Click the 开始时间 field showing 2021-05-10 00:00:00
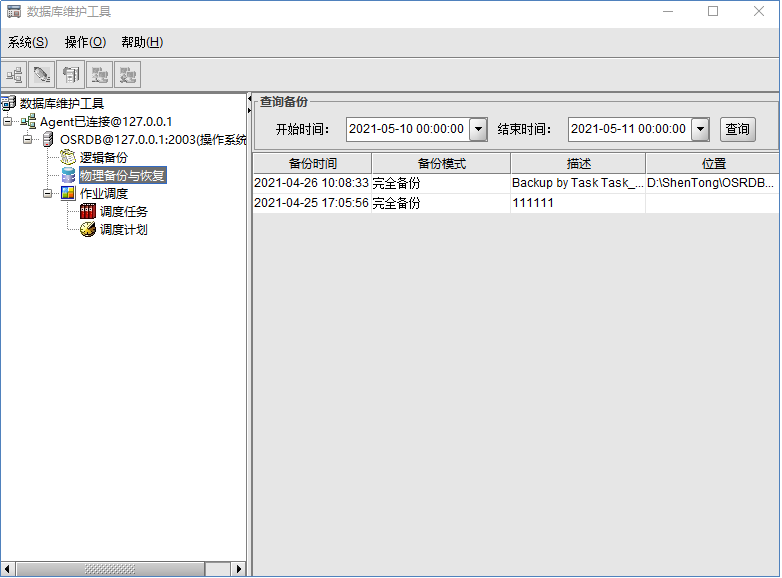Viewport: 782px width, 578px height. pyautogui.click(x=408, y=130)
